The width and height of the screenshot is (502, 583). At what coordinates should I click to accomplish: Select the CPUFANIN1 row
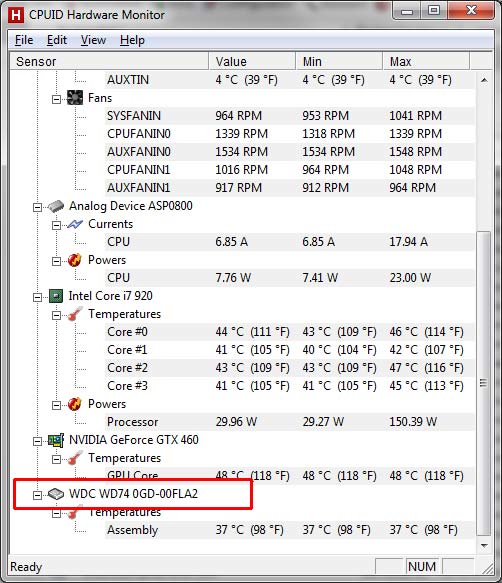[x=290, y=170]
